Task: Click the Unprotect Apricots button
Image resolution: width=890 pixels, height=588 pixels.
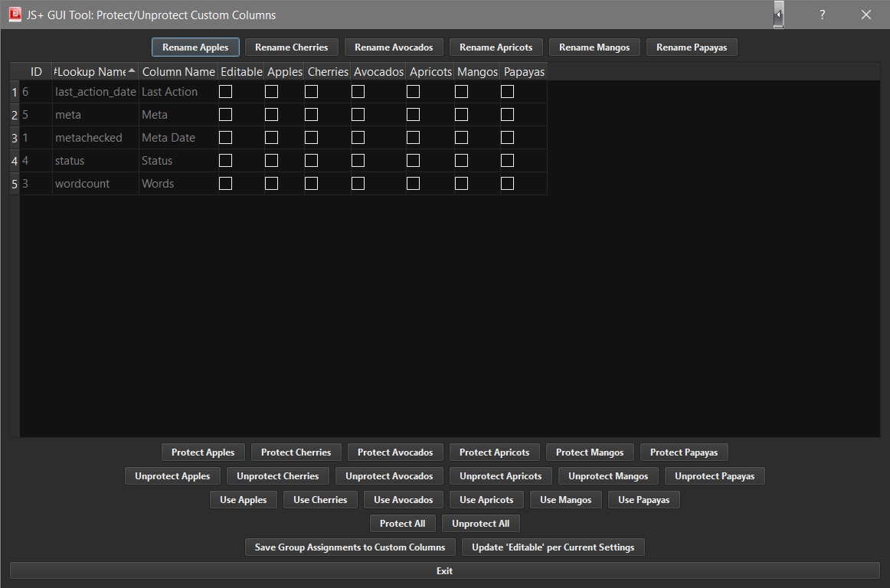Action: click(501, 476)
